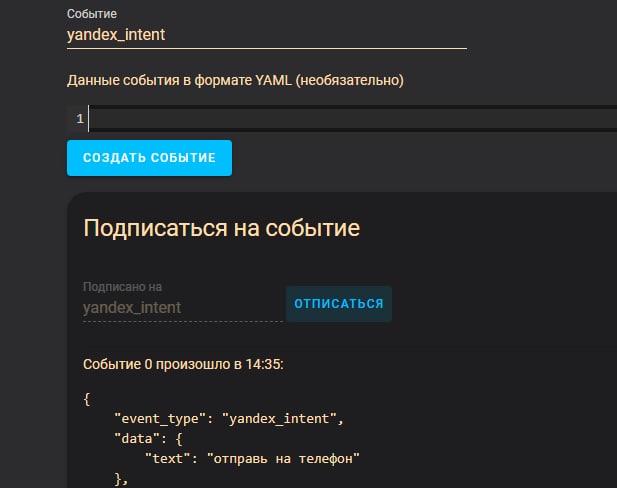The height and width of the screenshot is (488, 617).
Task: Click the opening brace of the event JSON
Action: click(87, 399)
